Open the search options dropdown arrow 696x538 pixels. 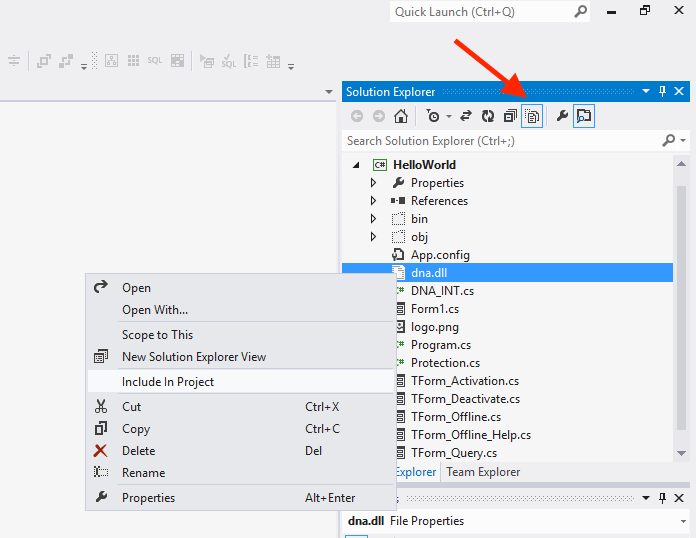tap(683, 141)
